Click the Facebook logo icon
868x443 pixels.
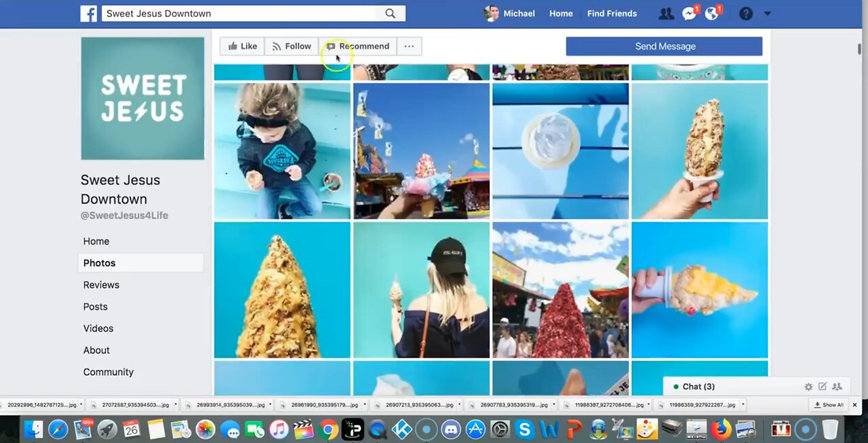point(89,14)
